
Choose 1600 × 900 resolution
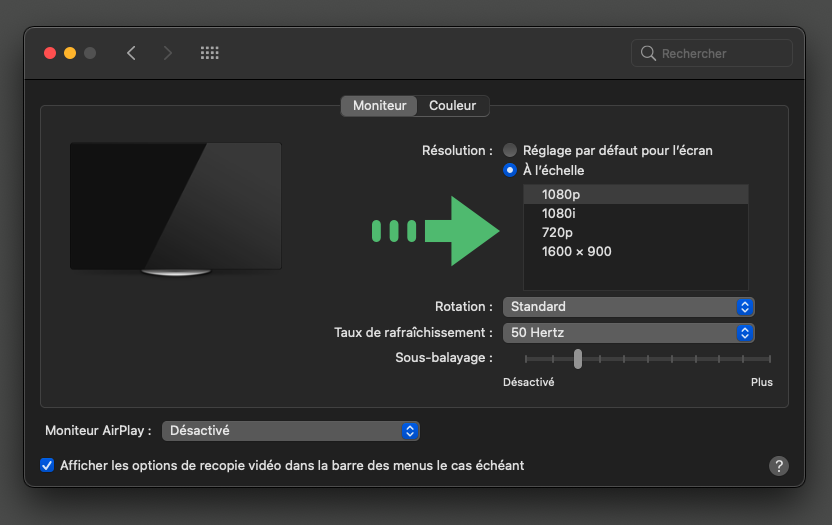point(636,252)
